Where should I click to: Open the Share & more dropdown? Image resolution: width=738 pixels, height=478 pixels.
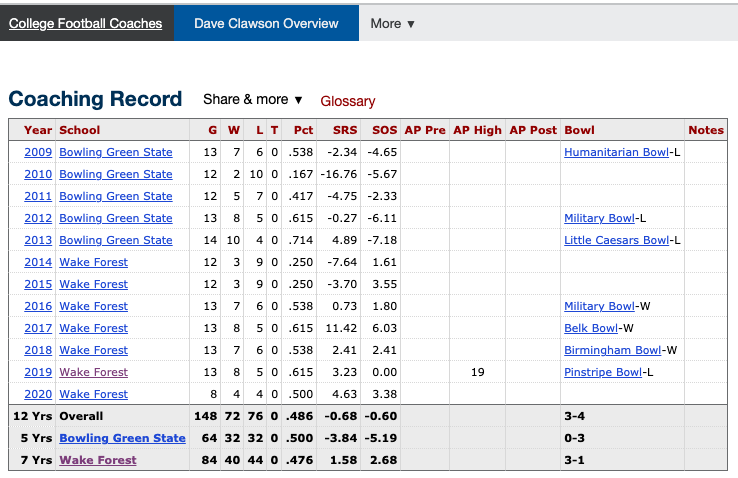253,99
